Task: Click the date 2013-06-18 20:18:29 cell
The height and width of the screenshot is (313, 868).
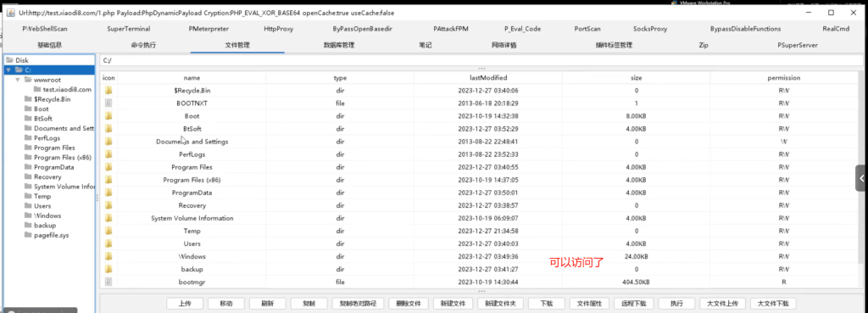Action: point(487,103)
